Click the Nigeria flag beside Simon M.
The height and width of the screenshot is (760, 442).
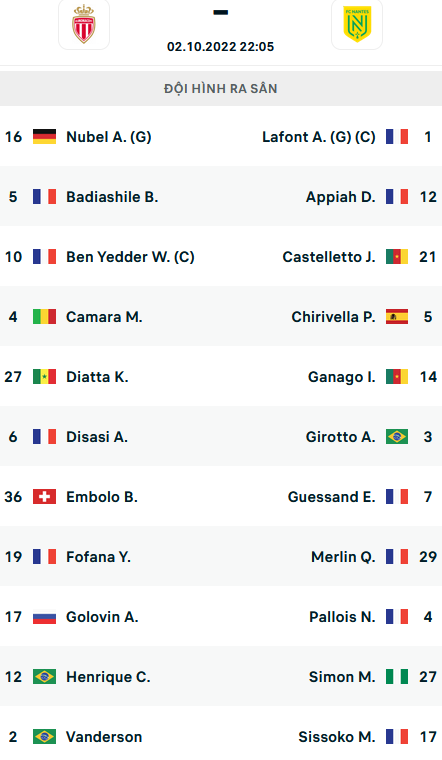(397, 677)
